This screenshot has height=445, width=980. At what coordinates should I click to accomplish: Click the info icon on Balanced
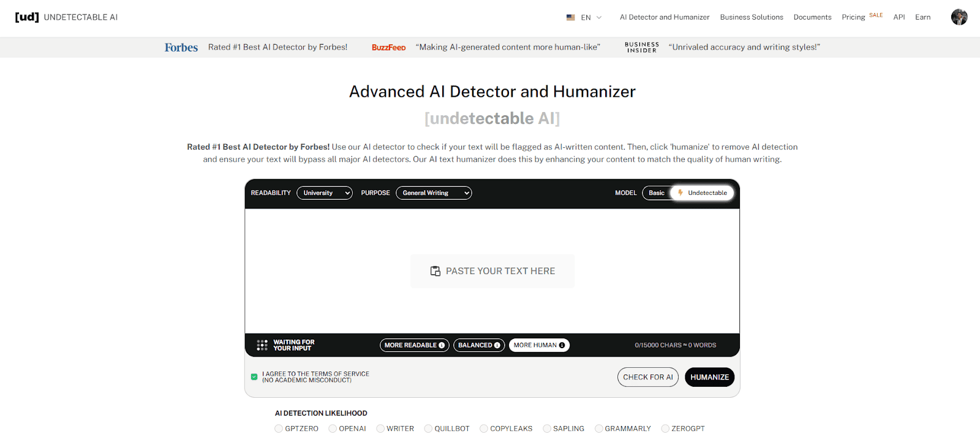click(497, 346)
